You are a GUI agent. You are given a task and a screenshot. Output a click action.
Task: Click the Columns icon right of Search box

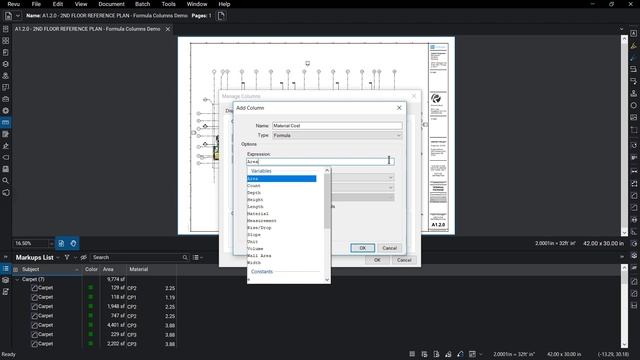pos(196,258)
